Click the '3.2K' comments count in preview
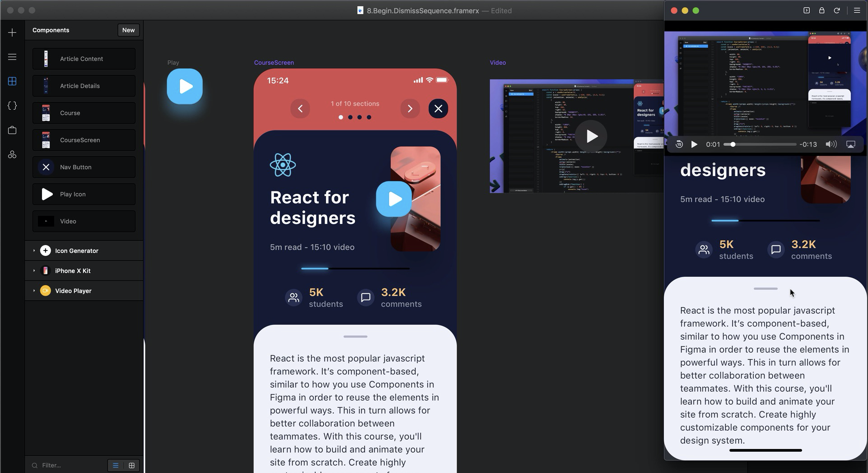The image size is (868, 473). [x=803, y=244]
